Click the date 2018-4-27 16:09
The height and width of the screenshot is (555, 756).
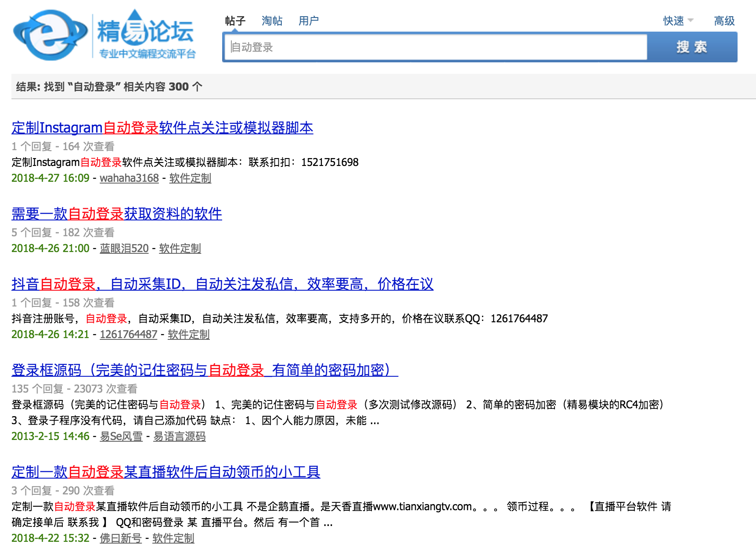point(50,178)
